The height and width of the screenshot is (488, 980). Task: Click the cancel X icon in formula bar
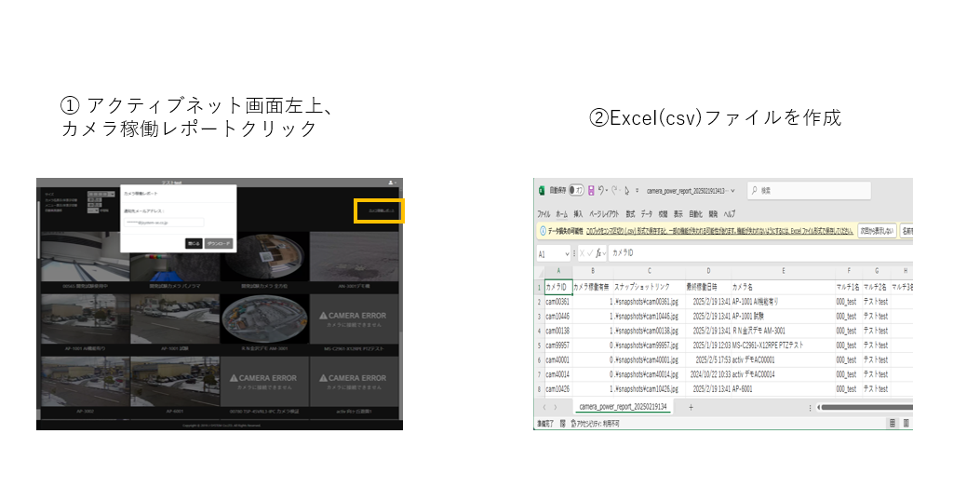tap(582, 253)
